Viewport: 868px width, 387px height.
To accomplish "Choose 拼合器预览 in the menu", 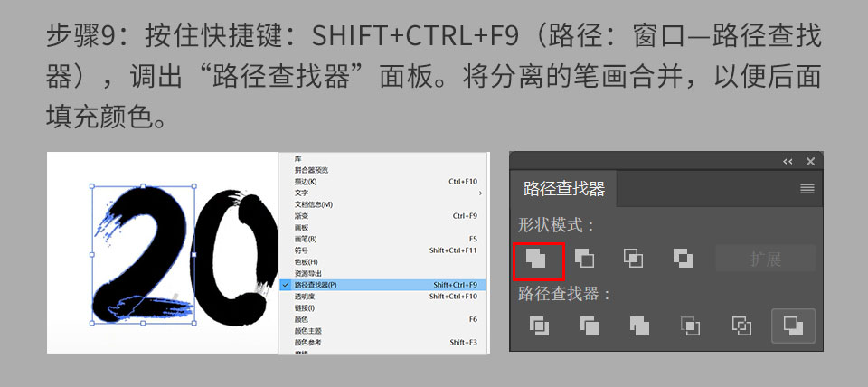I will [382, 170].
